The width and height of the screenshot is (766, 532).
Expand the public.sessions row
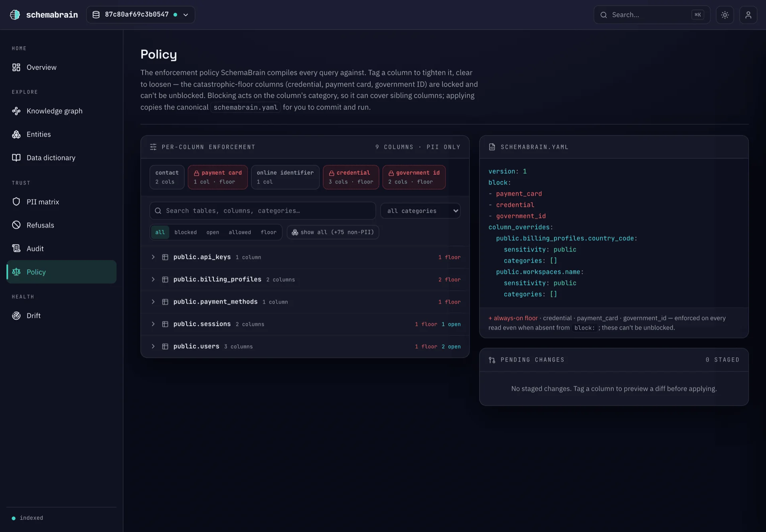[305, 324]
